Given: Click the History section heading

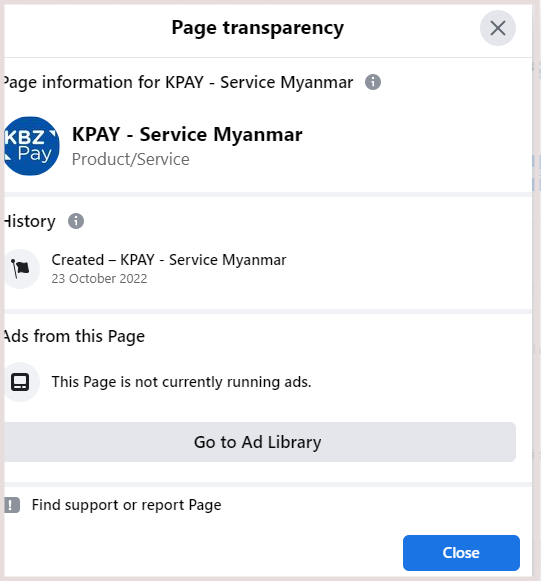Looking at the screenshot, I should pos(30,222).
